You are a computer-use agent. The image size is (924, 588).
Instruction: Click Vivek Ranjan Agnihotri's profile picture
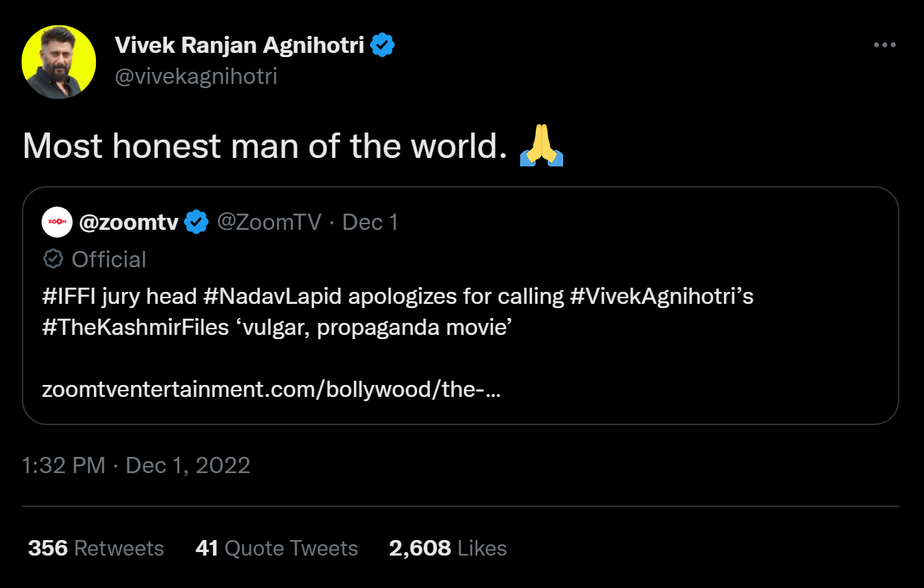coord(59,62)
